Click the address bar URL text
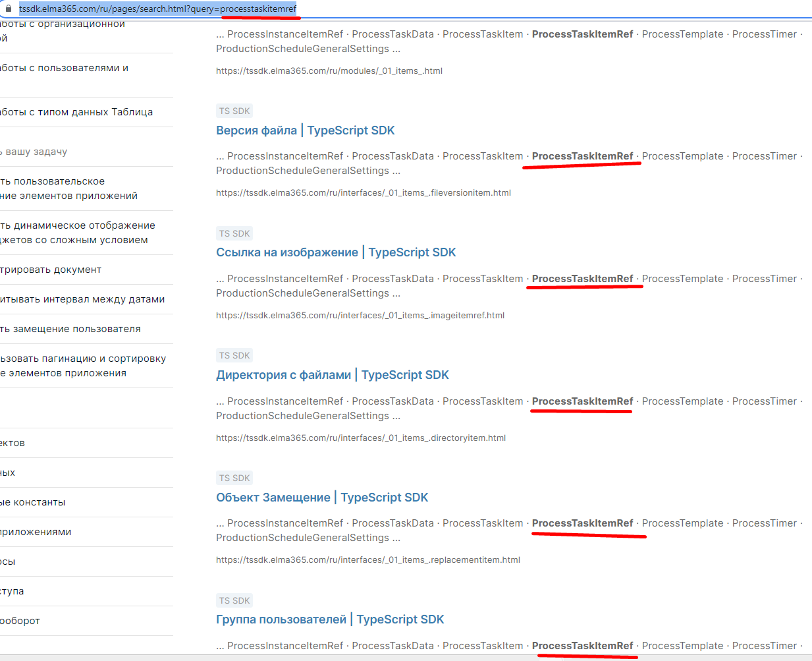The width and height of the screenshot is (812, 661). (x=158, y=9)
